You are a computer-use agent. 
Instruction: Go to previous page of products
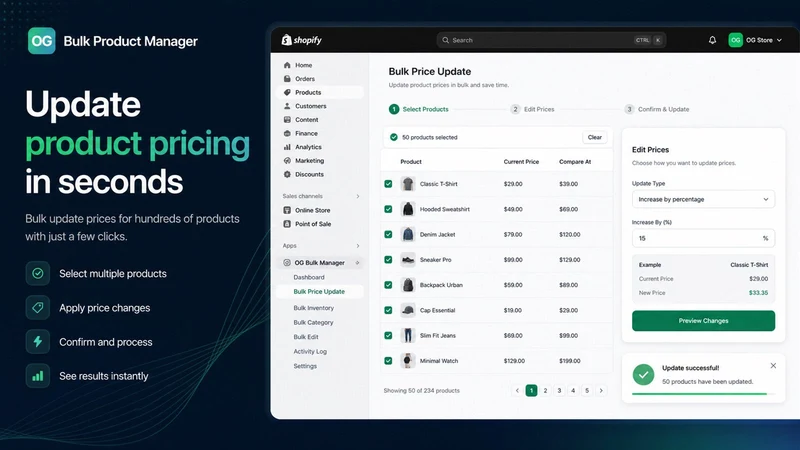click(x=517, y=390)
